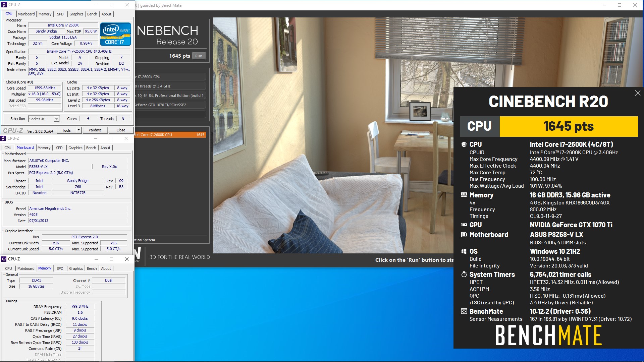
Task: Click the CPU-Z app icon in Mainboard window title
Action: [x=3, y=138]
